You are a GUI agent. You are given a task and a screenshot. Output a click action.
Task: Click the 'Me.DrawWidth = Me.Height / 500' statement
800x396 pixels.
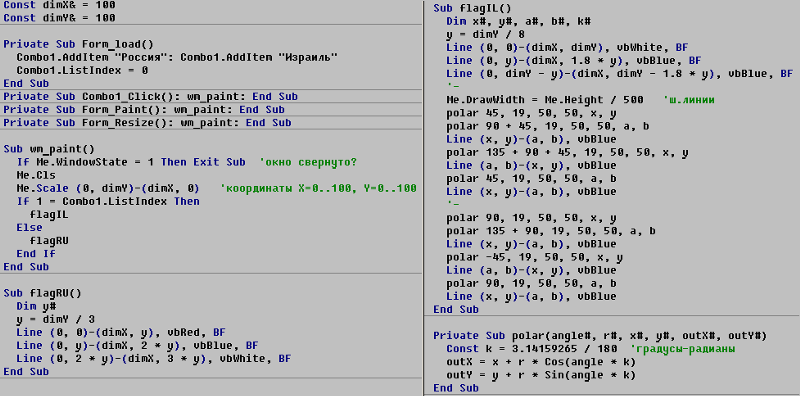pos(544,100)
